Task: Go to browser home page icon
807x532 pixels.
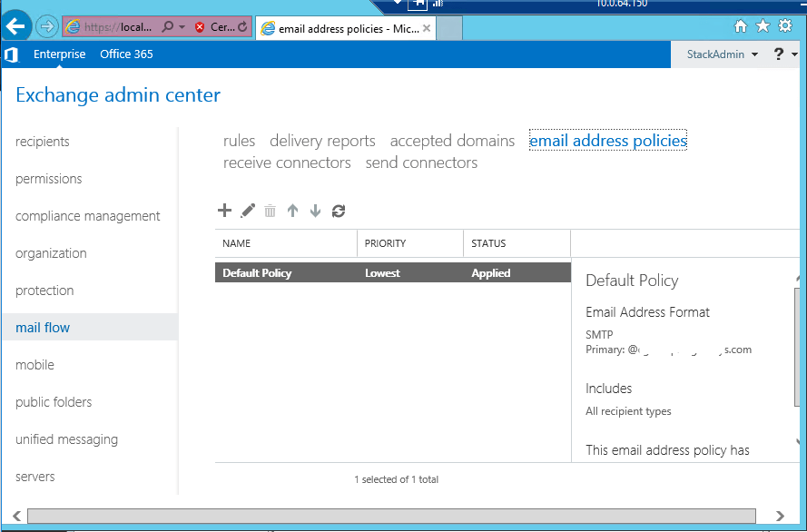Action: pos(741,26)
